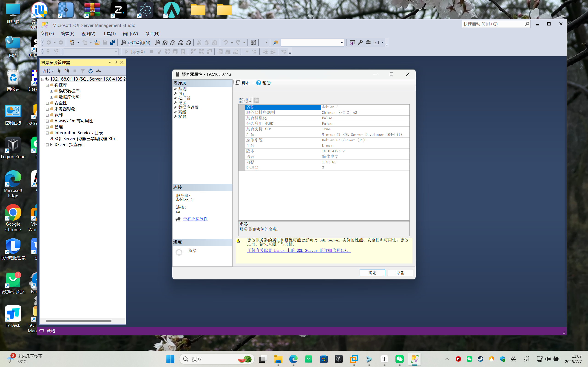Select the 数据库设置 page
The height and width of the screenshot is (367, 588).
[x=188, y=107]
